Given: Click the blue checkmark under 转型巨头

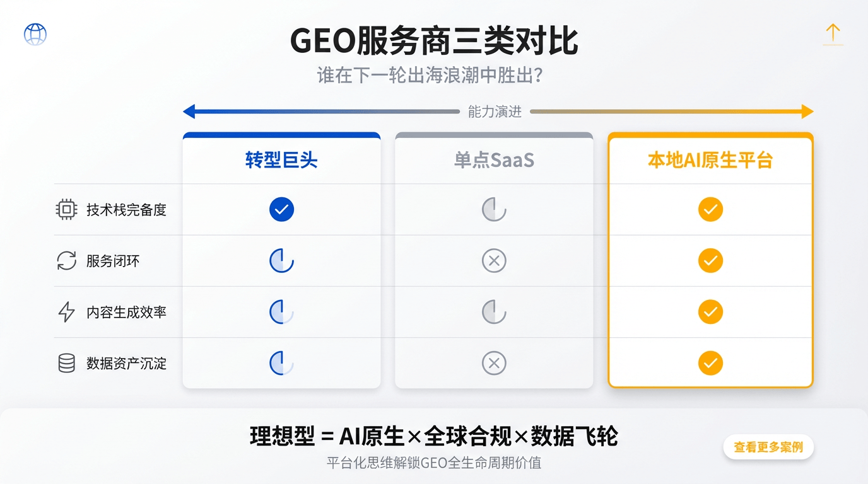Looking at the screenshot, I should (x=281, y=209).
